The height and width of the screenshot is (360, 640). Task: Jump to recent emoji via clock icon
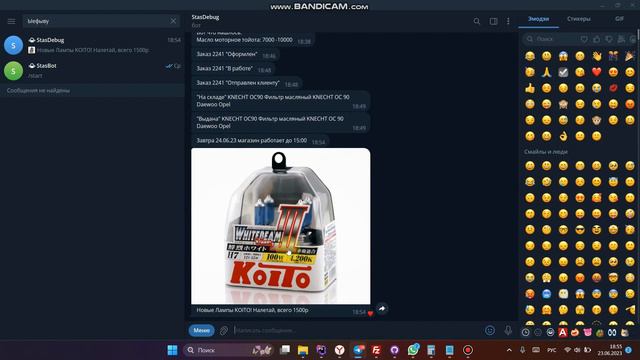point(525,332)
